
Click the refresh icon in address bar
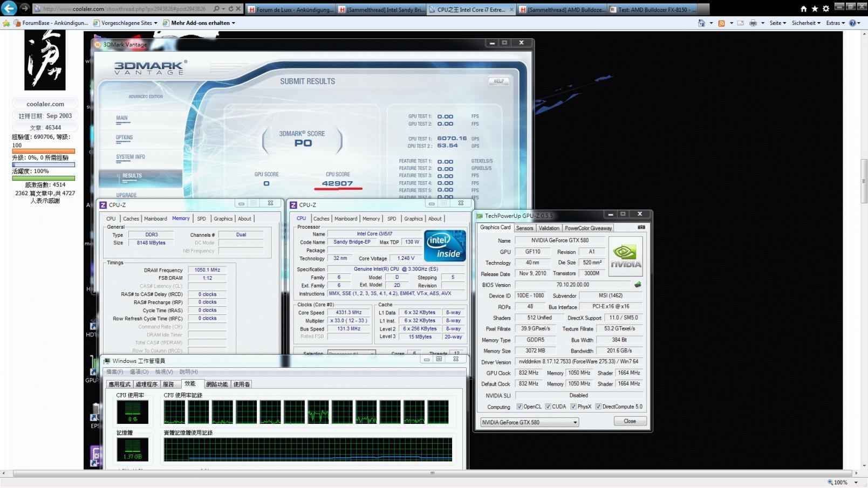(x=231, y=9)
